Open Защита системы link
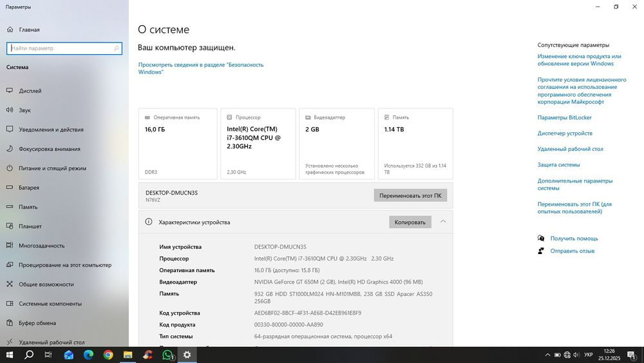 point(558,164)
